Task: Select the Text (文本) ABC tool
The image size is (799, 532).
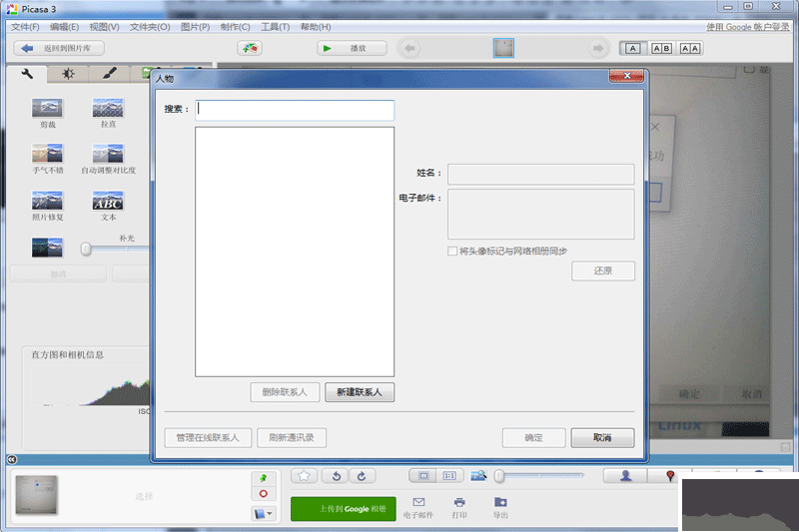Action: pyautogui.click(x=108, y=201)
